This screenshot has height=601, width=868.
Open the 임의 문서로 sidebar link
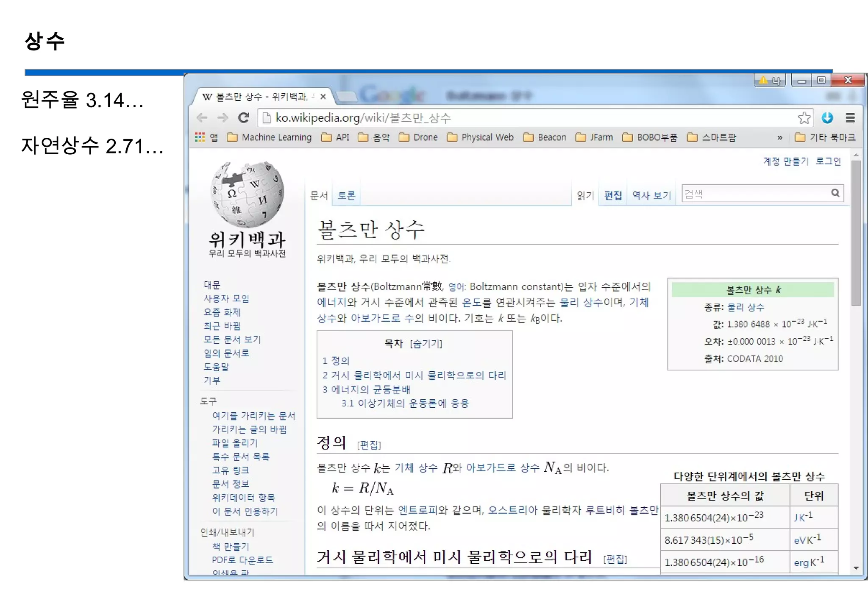pyautogui.click(x=226, y=353)
